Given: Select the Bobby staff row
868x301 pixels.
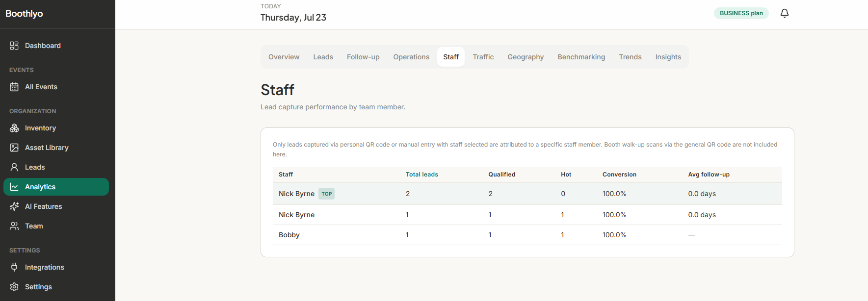Looking at the screenshot, I should click(x=527, y=235).
